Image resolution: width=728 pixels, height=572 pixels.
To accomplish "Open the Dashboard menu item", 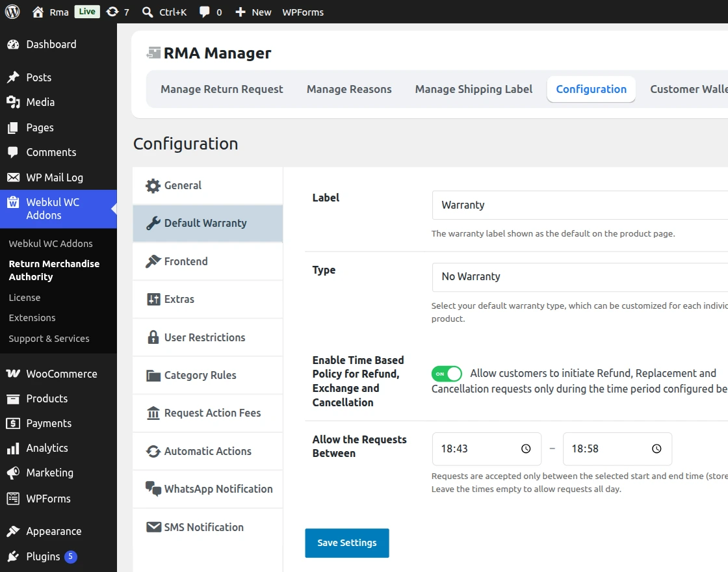I will click(58, 45).
